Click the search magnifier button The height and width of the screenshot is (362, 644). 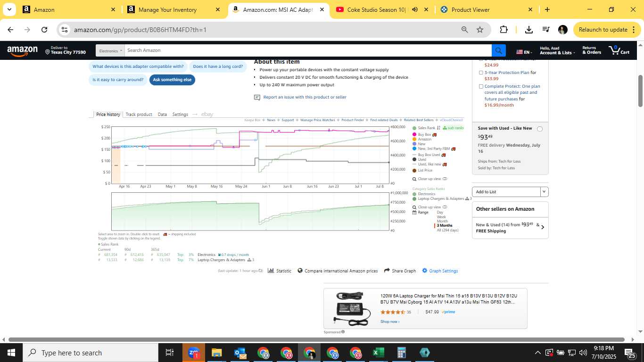498,50
